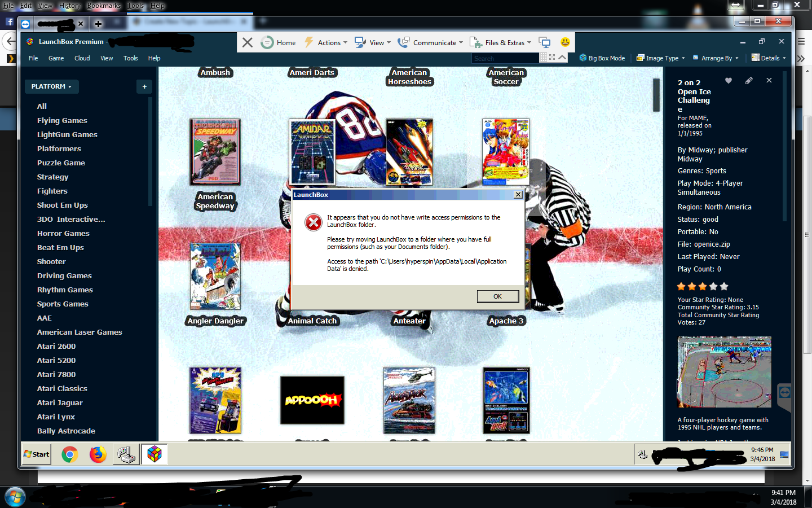The image size is (812, 508).
Task: Open the LaunchBox Help menu
Action: coord(154,58)
